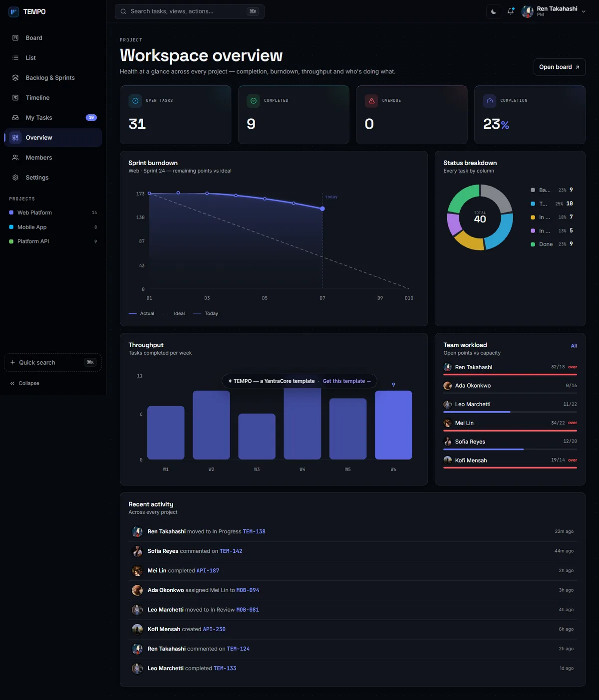
Task: Click Mei Lin's avatar in Recent activity
Action: coord(137,571)
